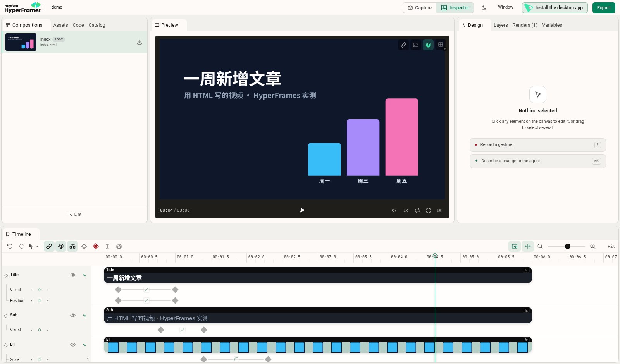Toggle the ripple shift button in timeline toolbar
Image resolution: width=620 pixels, height=364 pixels.
click(x=72, y=246)
